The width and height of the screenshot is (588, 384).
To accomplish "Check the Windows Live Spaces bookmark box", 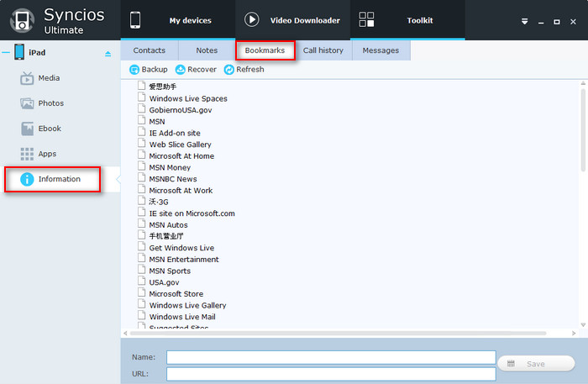I will [141, 97].
